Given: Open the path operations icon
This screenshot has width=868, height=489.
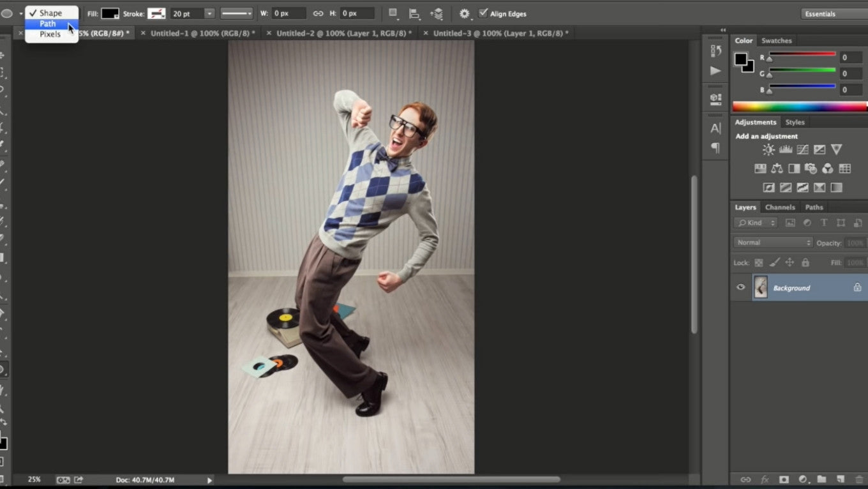Looking at the screenshot, I should (x=393, y=13).
